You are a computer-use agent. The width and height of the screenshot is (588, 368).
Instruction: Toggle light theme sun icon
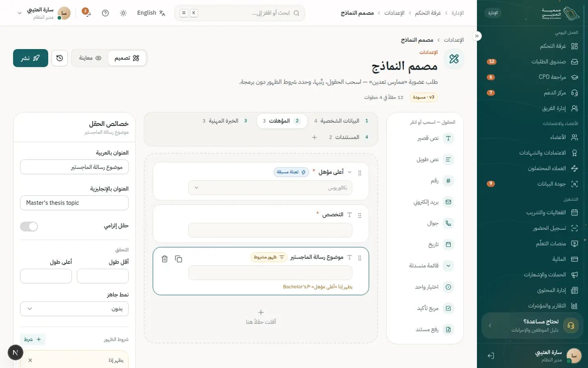click(x=123, y=13)
